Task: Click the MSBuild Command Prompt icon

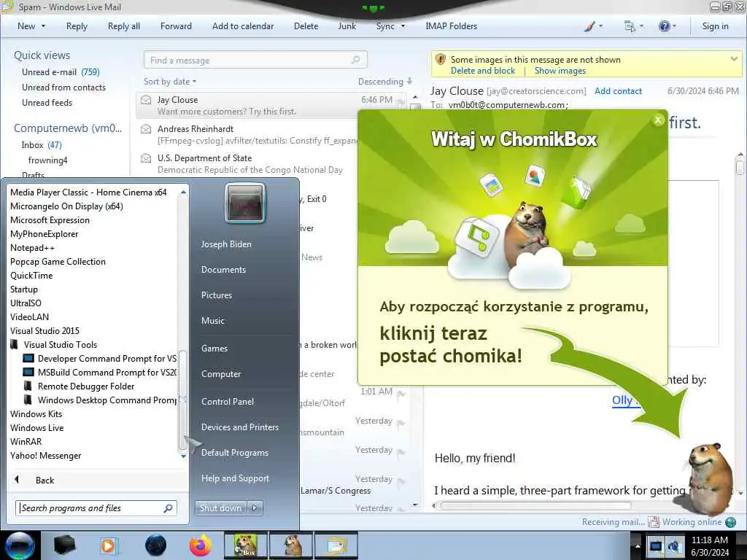Action: pos(28,373)
